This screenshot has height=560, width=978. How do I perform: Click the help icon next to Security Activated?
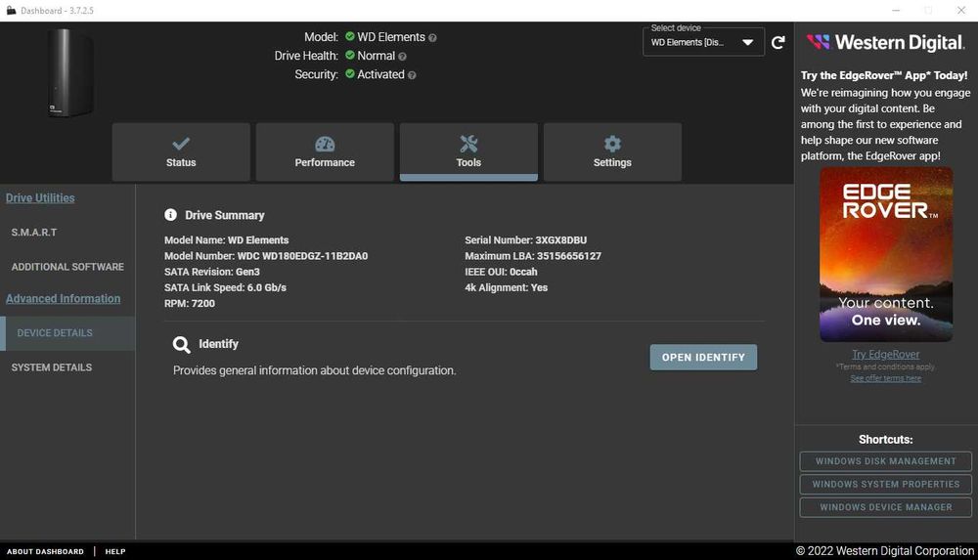click(412, 75)
